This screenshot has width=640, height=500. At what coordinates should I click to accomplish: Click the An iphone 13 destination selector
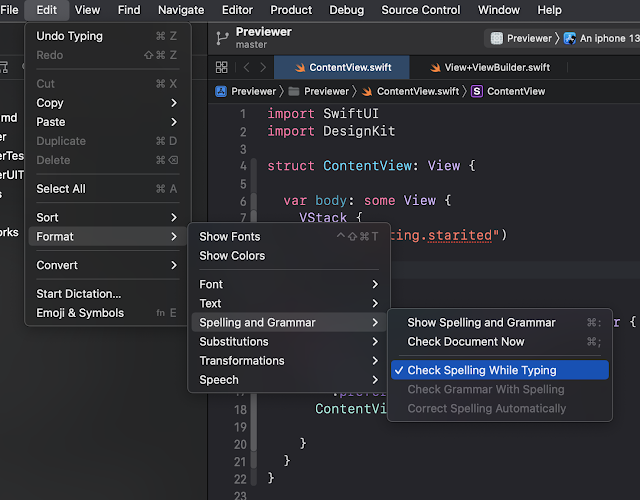click(x=602, y=38)
